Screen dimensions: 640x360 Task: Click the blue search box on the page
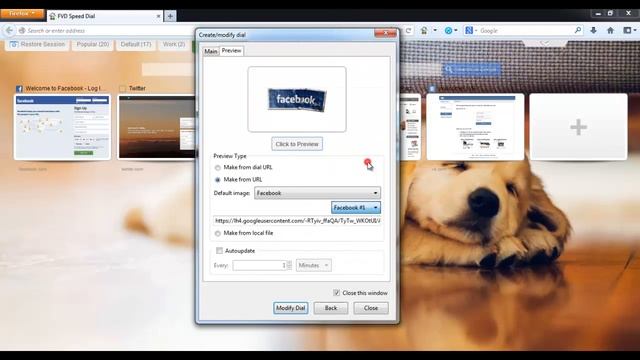pos(472,70)
